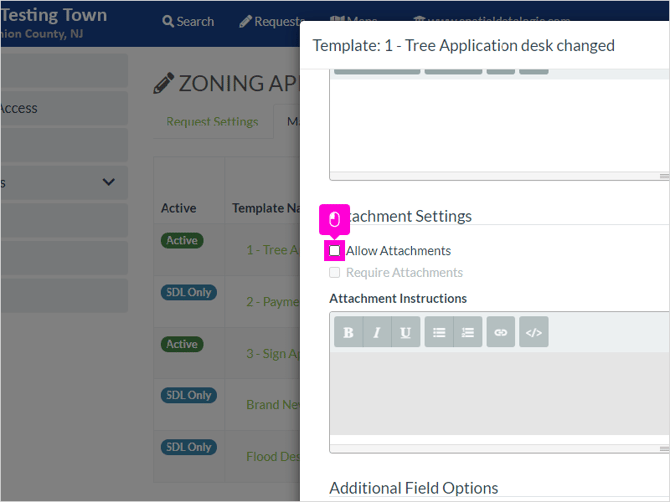Open the 3 - Sign template link

pyautogui.click(x=273, y=354)
